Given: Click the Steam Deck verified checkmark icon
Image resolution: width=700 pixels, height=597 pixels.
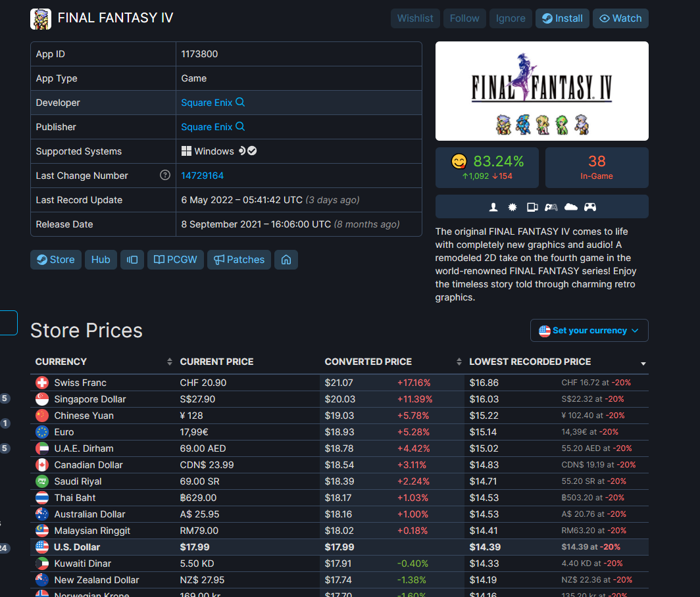Looking at the screenshot, I should click(252, 151).
